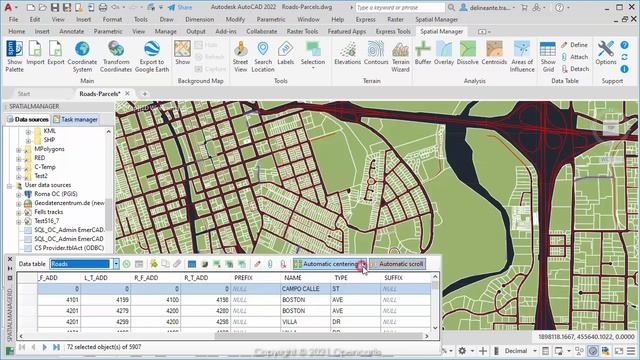Open the Options support tool
The height and width of the screenshot is (360, 640).
[x=606, y=53]
